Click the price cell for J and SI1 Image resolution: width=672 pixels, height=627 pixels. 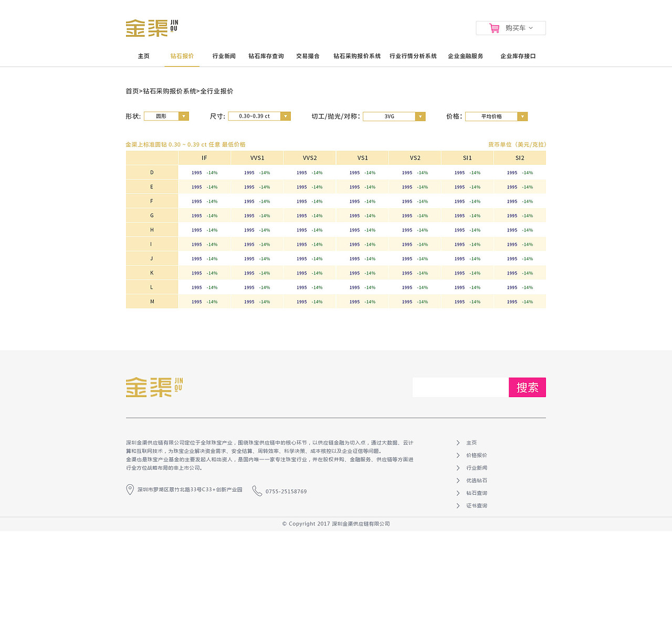tap(467, 259)
